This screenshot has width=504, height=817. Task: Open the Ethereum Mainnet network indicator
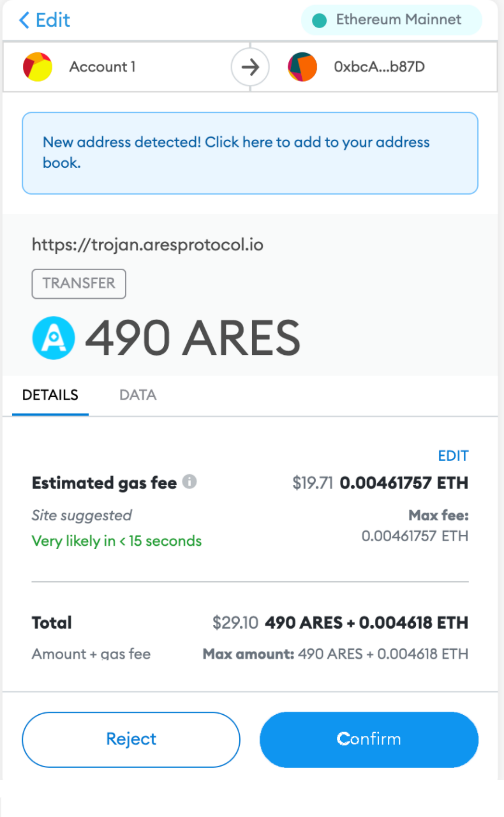[391, 20]
